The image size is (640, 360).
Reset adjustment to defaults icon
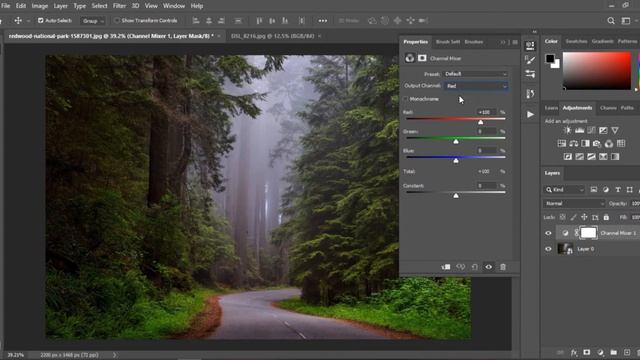[474, 267]
